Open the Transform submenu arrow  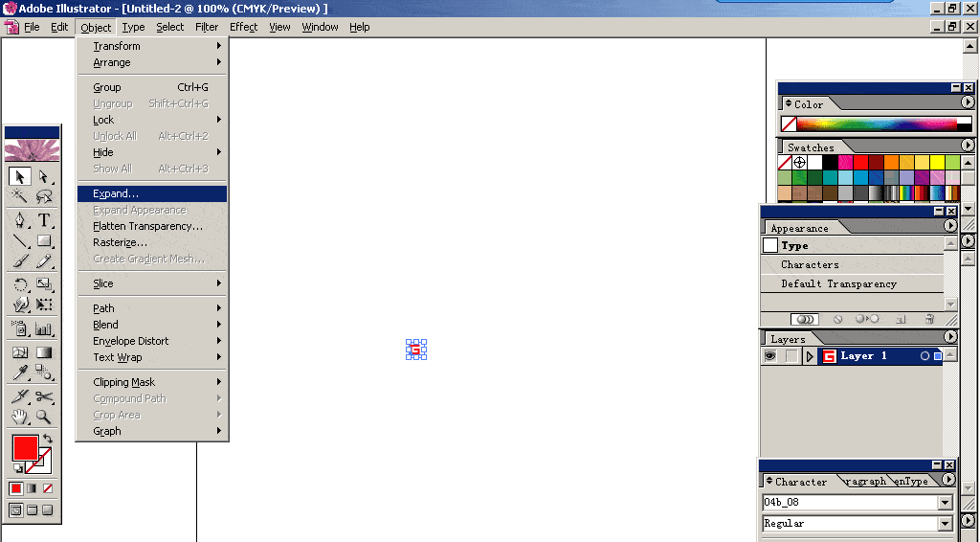tap(219, 46)
